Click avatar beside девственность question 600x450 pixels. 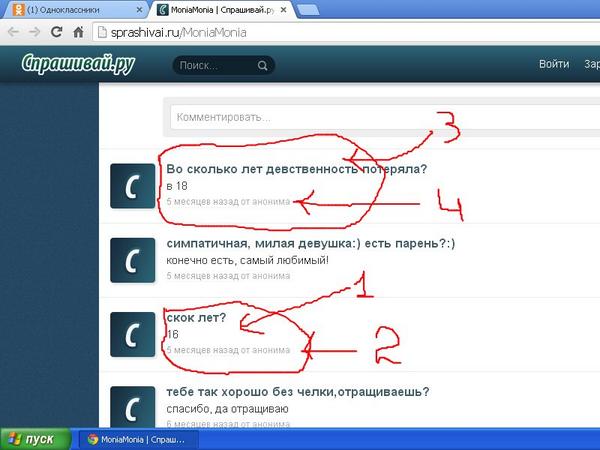pyautogui.click(x=132, y=186)
